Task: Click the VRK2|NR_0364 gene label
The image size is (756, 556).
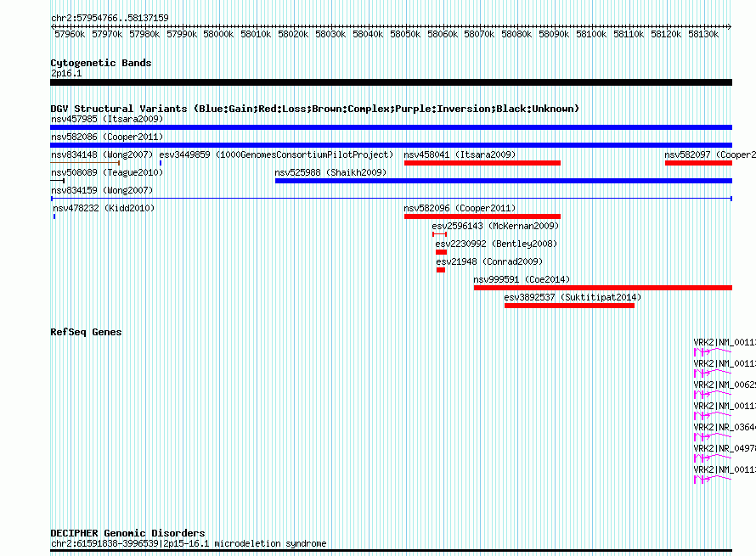Action: click(725, 427)
